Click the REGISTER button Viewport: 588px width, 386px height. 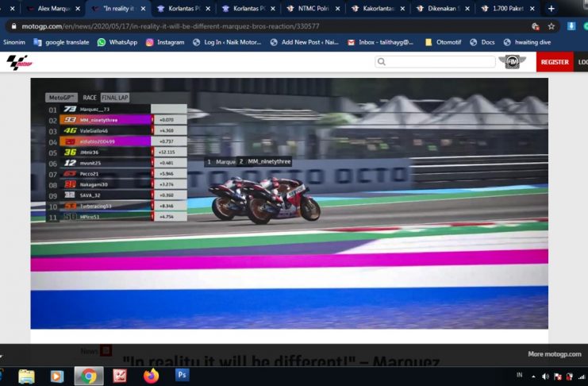point(554,62)
